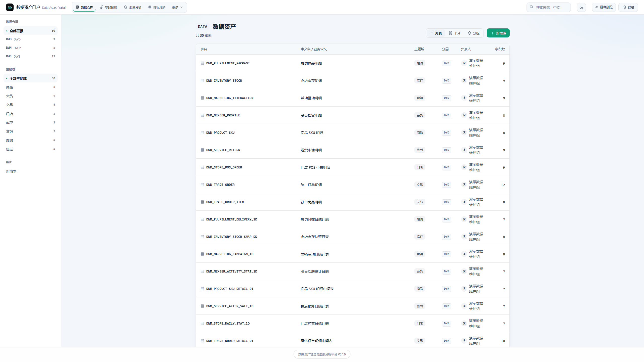This screenshot has height=362, width=644.
Task: Click the 商品 SKU 明细中间表 cell
Action: click(x=317, y=289)
